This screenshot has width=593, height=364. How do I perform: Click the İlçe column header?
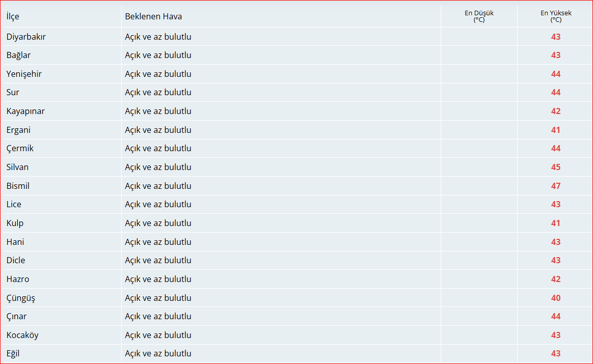(13, 17)
